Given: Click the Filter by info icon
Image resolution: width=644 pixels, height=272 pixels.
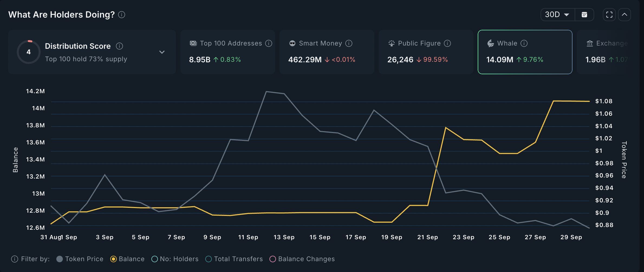Looking at the screenshot, I should [15, 259].
